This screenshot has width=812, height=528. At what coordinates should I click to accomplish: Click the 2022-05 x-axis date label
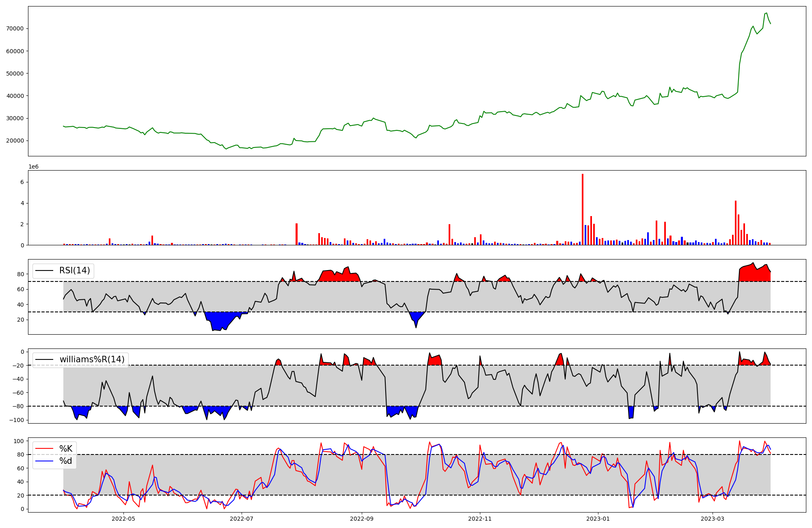123,519
